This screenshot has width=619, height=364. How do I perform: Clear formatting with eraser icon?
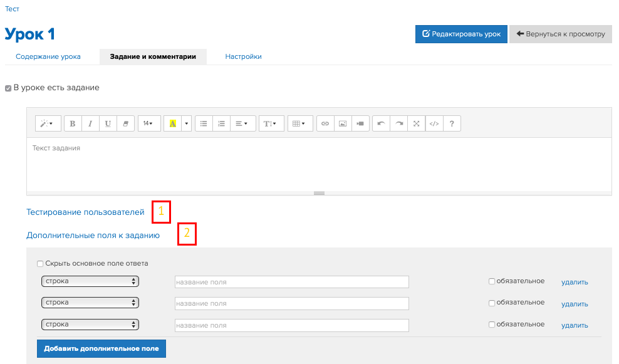125,123
